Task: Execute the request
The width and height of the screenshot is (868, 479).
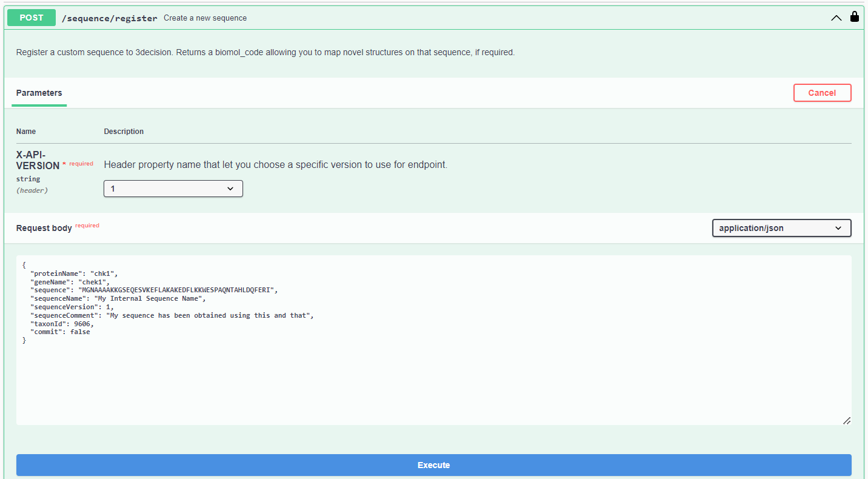Action: click(434, 465)
